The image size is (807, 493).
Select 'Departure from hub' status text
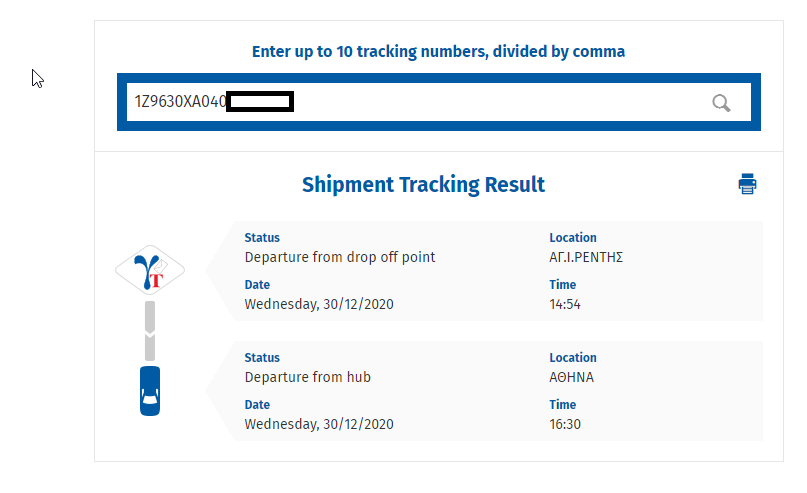pos(308,377)
